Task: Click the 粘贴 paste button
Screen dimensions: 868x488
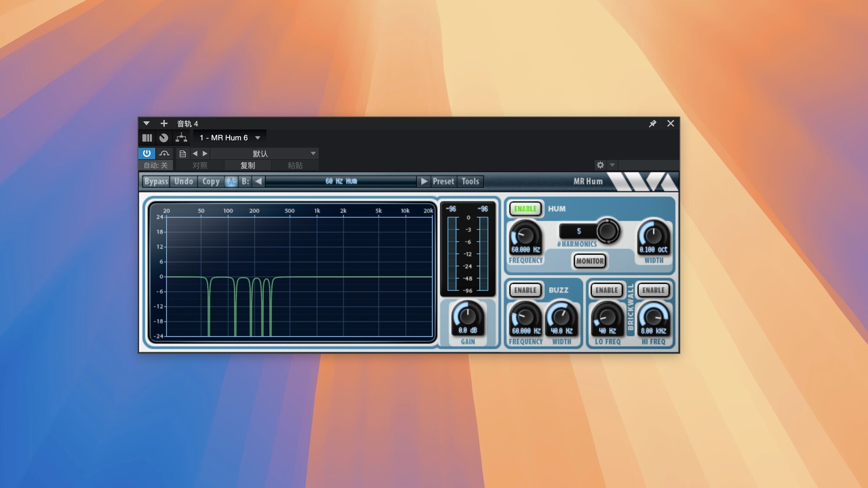Action: pos(295,165)
